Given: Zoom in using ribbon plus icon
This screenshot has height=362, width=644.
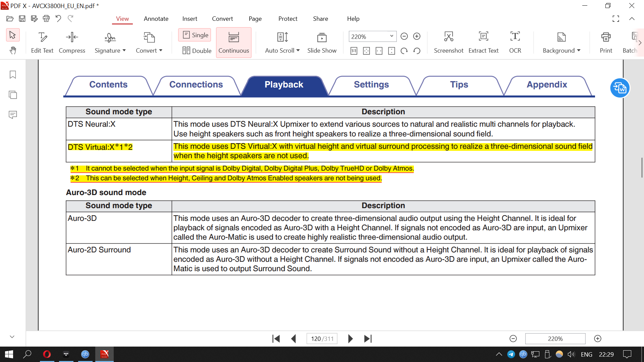Looking at the screenshot, I should (x=417, y=36).
